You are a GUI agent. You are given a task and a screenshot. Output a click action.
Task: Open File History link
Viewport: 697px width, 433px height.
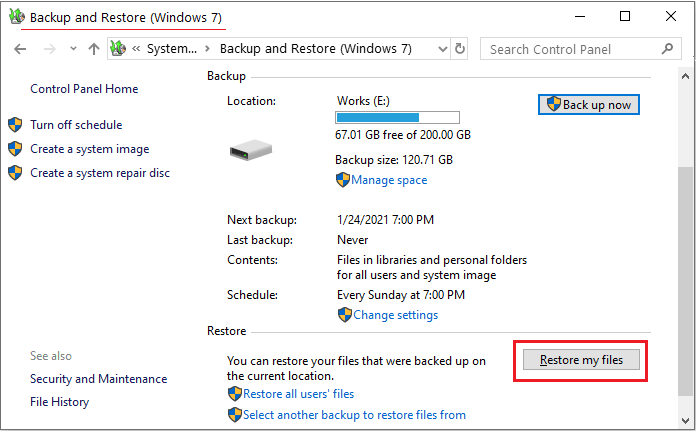click(x=60, y=402)
